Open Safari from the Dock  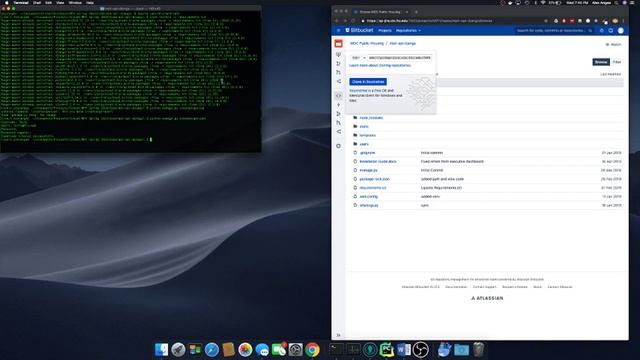212,350
